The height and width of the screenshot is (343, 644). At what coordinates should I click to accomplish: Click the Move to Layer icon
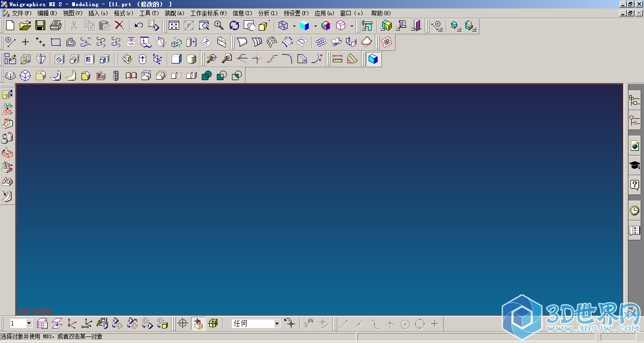(x=57, y=323)
